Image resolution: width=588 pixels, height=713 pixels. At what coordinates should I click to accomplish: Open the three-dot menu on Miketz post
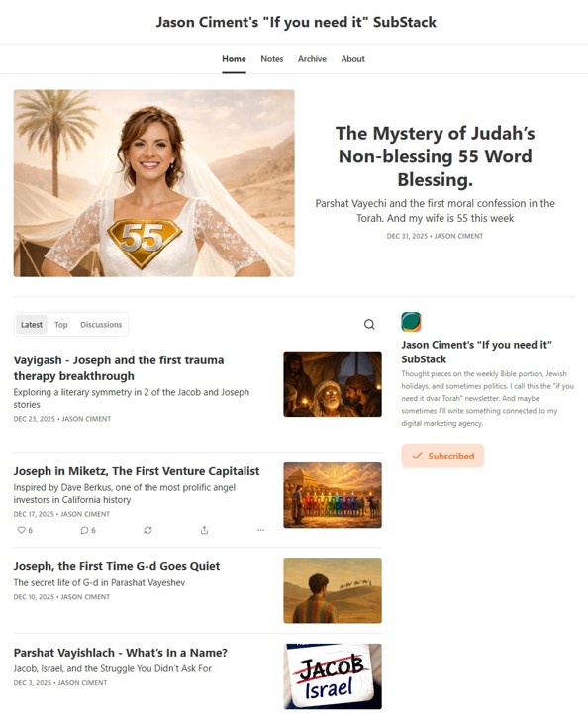click(260, 530)
